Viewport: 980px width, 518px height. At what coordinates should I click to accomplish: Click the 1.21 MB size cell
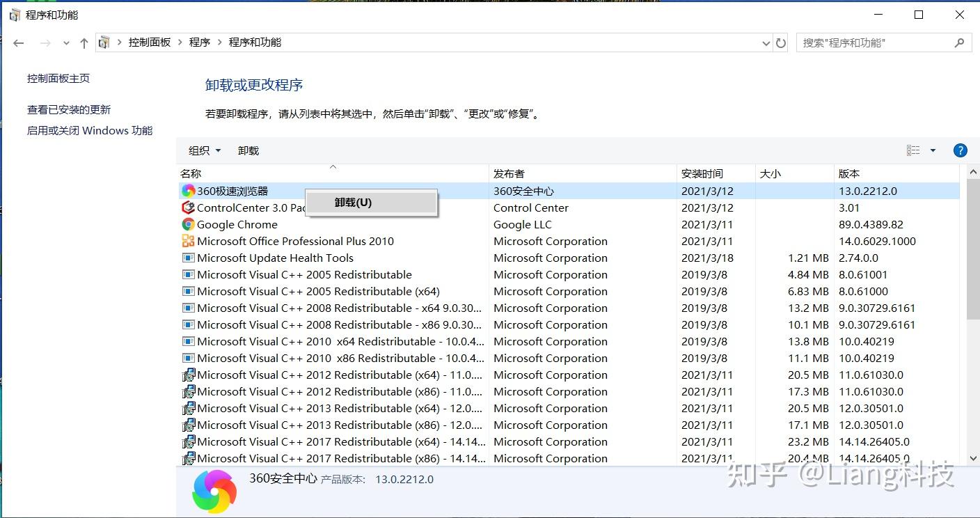808,258
